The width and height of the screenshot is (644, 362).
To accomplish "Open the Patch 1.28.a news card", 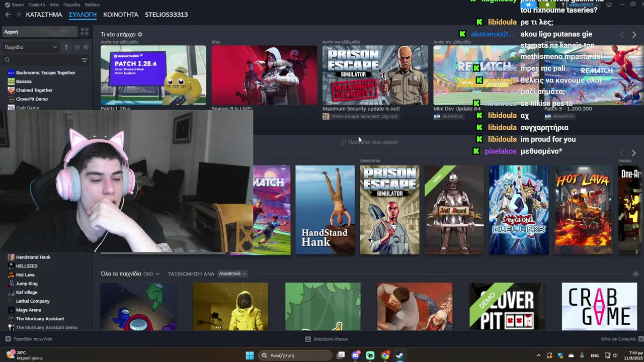I will pos(153,75).
